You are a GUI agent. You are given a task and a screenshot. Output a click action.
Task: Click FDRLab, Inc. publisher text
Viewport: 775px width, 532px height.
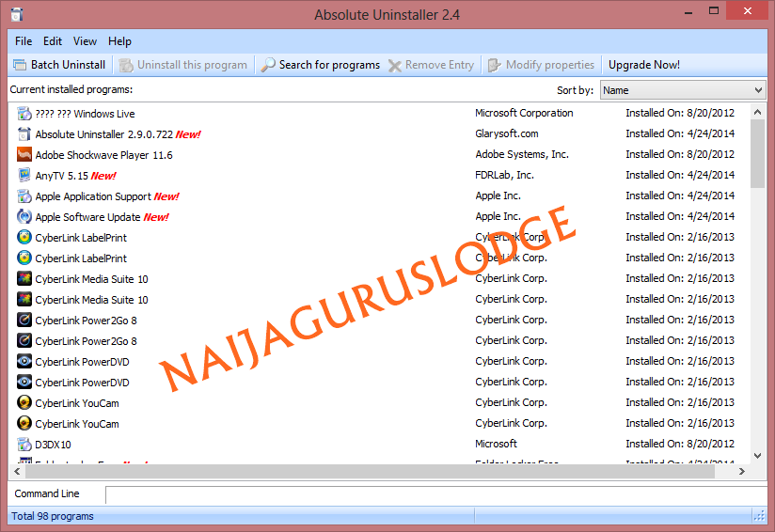pyautogui.click(x=505, y=175)
